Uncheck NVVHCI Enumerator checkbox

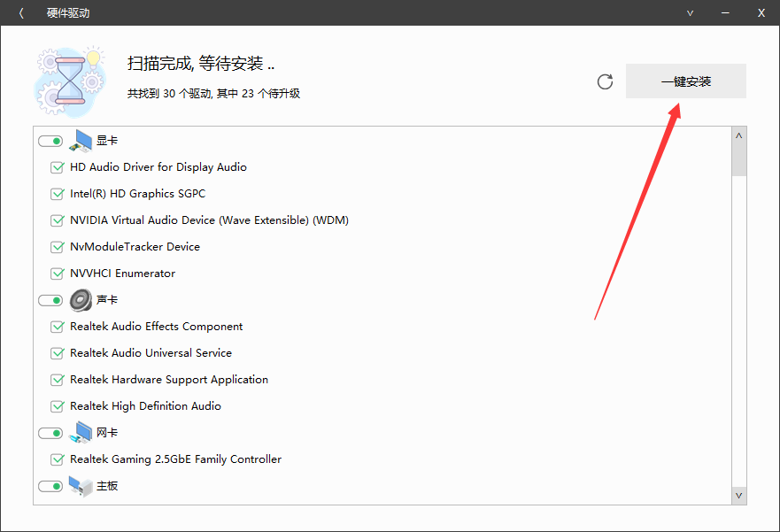[58, 274]
